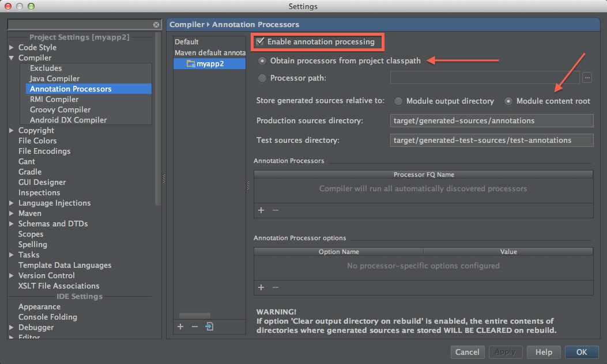607x364 pixels.
Task: Edit the Production sources directory field
Action: (491, 120)
